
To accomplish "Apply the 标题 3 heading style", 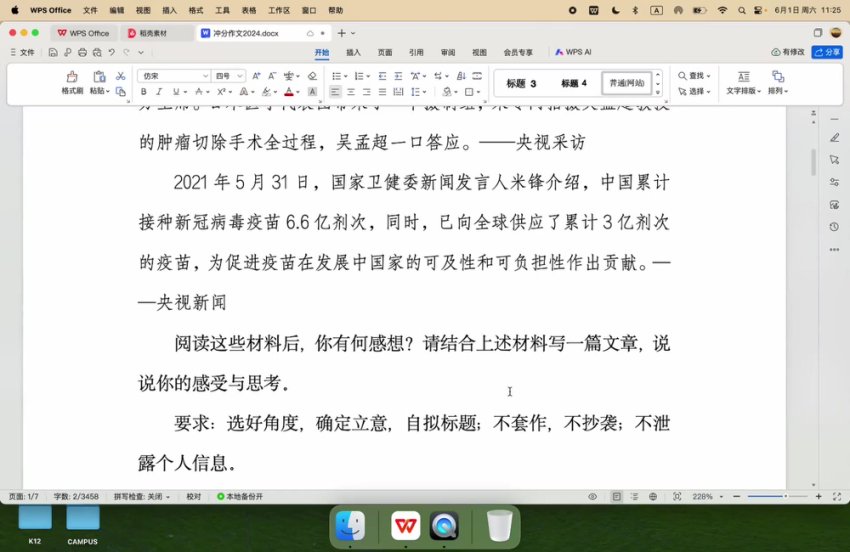I will [521, 83].
